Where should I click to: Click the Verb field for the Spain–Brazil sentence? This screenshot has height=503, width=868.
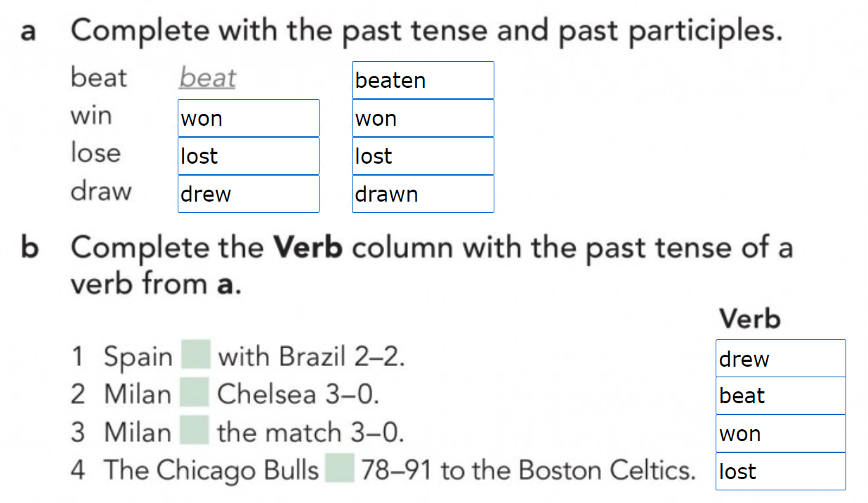(x=780, y=358)
